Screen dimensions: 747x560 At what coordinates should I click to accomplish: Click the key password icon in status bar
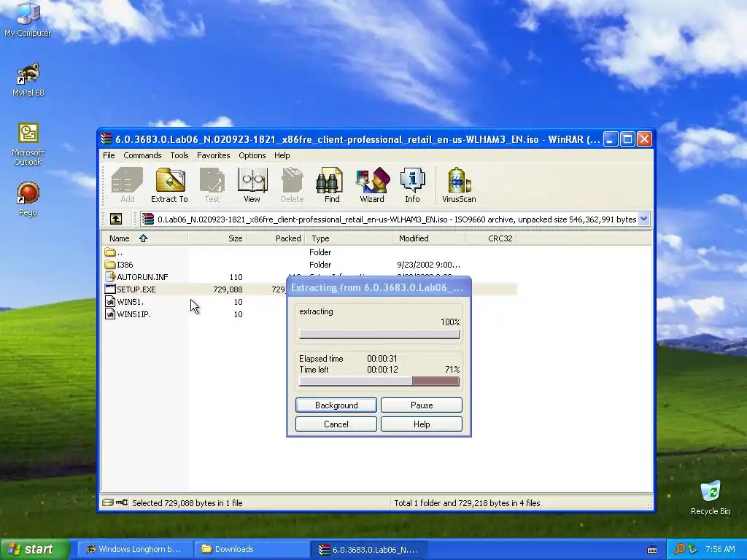click(122, 502)
